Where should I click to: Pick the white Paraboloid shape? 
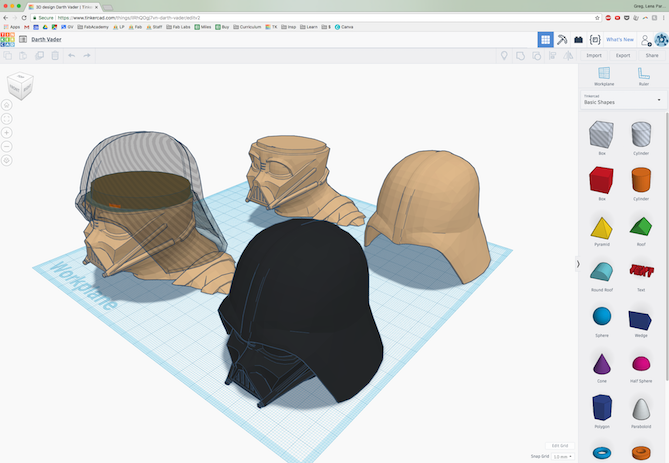[x=641, y=411]
